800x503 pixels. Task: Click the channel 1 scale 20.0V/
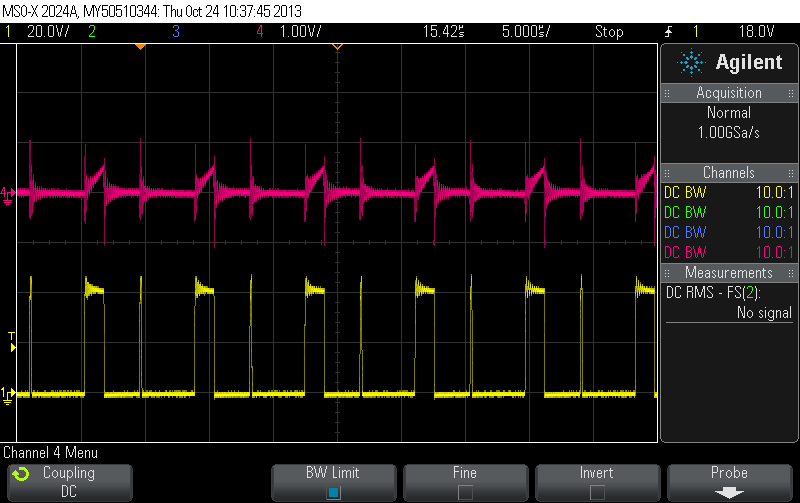(x=48, y=32)
